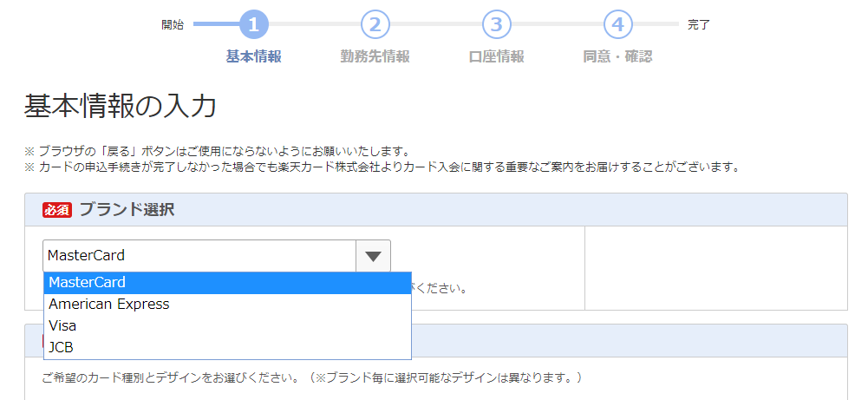Click the step 3 circle icon
This screenshot has width=868, height=400.
tap(496, 24)
